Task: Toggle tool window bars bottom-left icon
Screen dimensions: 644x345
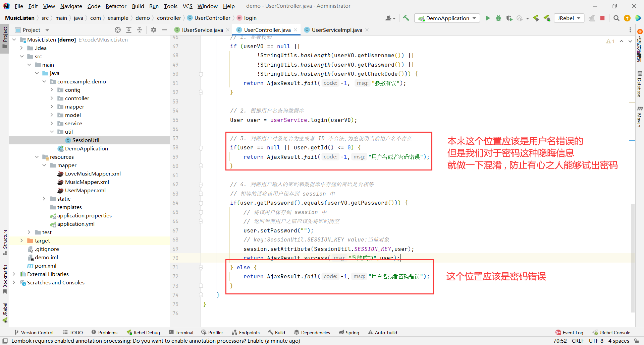Action: 5,341
